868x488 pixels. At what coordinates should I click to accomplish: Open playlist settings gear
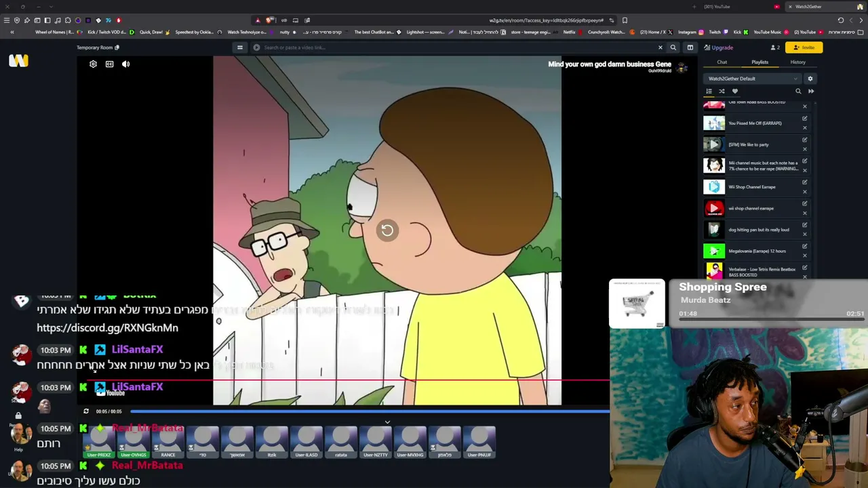(x=810, y=79)
